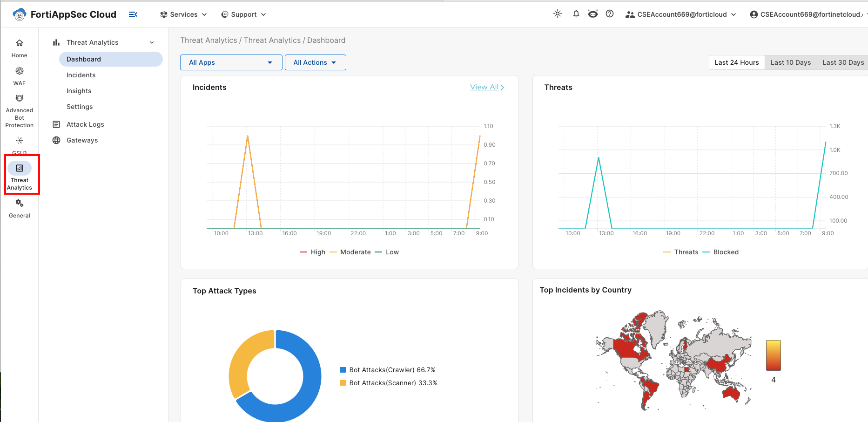Click the FortiAppSec Cloud logo
Screen dimensions: 868x422
click(65, 14)
